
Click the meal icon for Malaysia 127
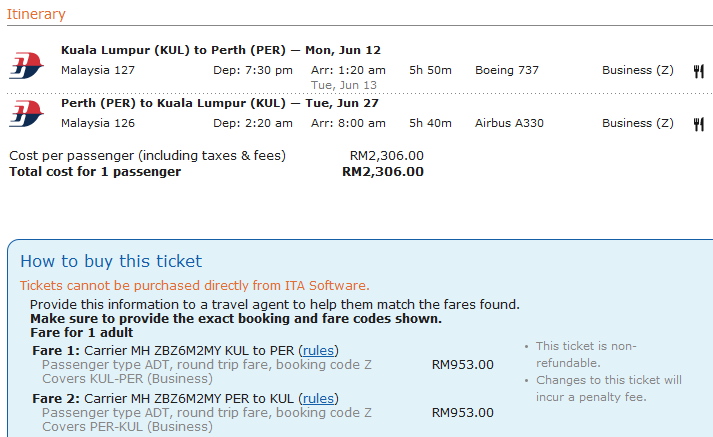point(698,71)
